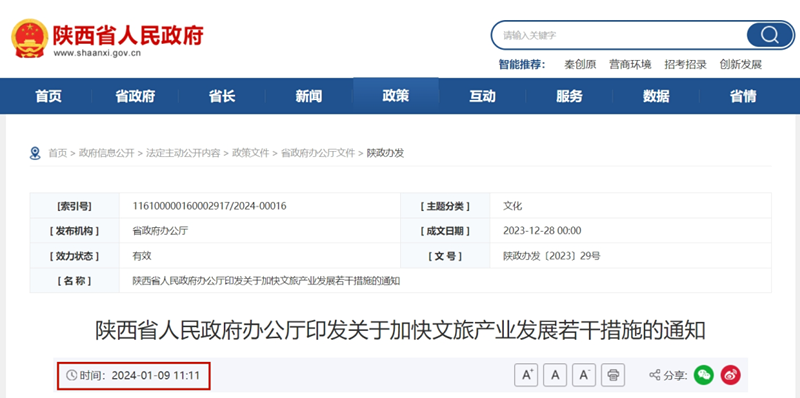Share article via red Weibo icon
The height and width of the screenshot is (398, 800).
click(731, 376)
